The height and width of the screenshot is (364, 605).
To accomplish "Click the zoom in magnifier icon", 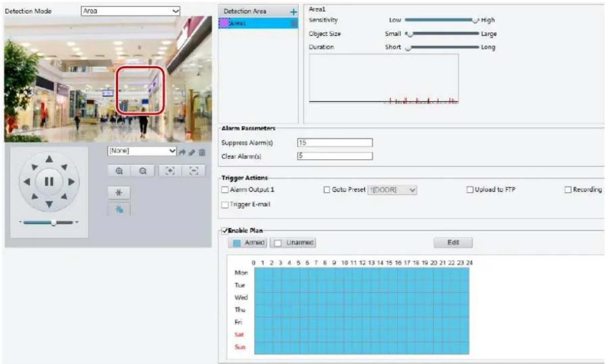I will pyautogui.click(x=119, y=171).
